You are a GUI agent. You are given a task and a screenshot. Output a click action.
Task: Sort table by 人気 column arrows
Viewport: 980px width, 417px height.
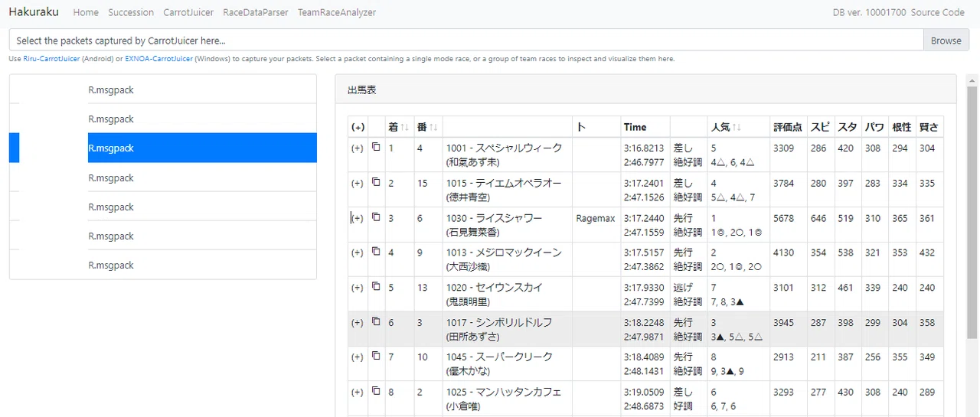pyautogui.click(x=737, y=127)
